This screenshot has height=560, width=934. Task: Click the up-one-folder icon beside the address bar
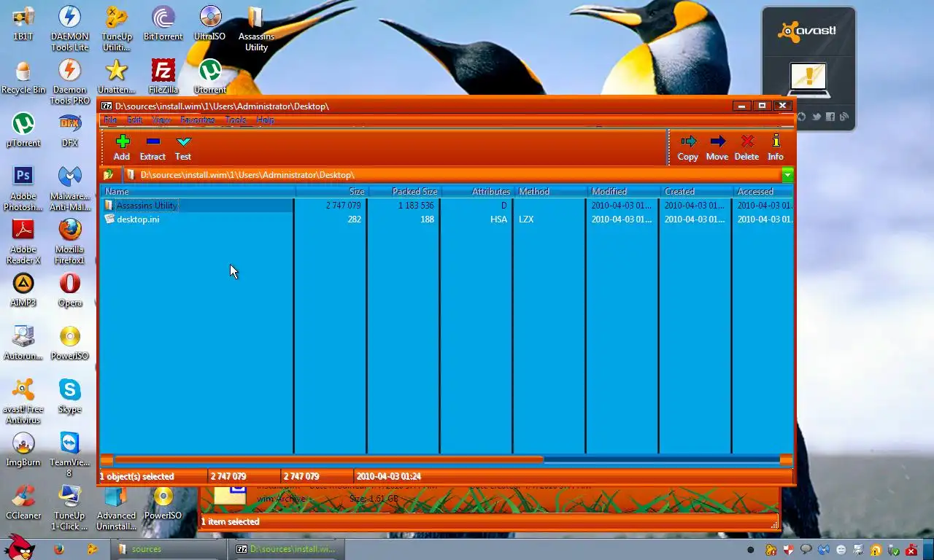[108, 175]
